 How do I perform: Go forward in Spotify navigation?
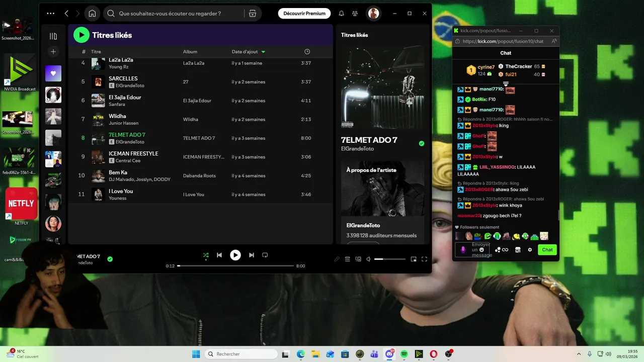point(78,14)
